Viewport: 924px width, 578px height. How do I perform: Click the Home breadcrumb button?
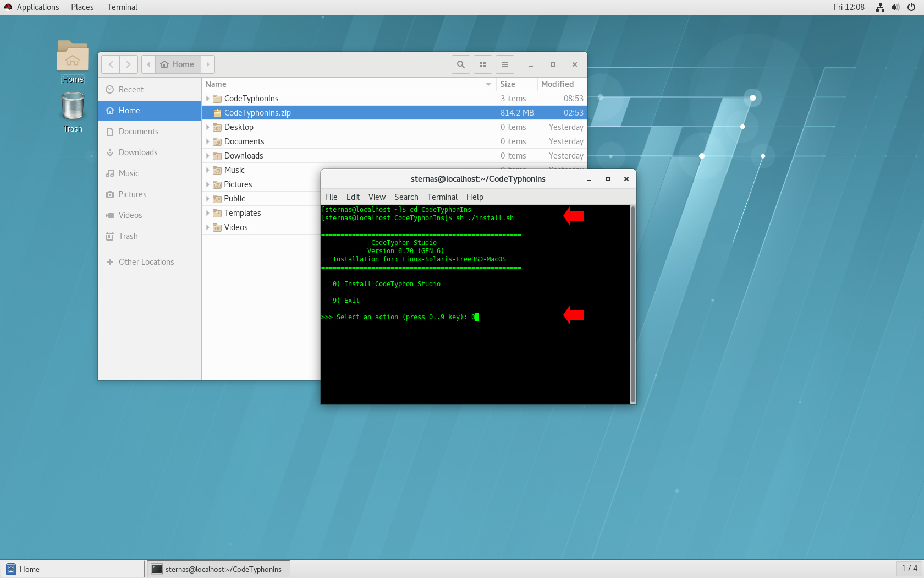click(x=178, y=64)
